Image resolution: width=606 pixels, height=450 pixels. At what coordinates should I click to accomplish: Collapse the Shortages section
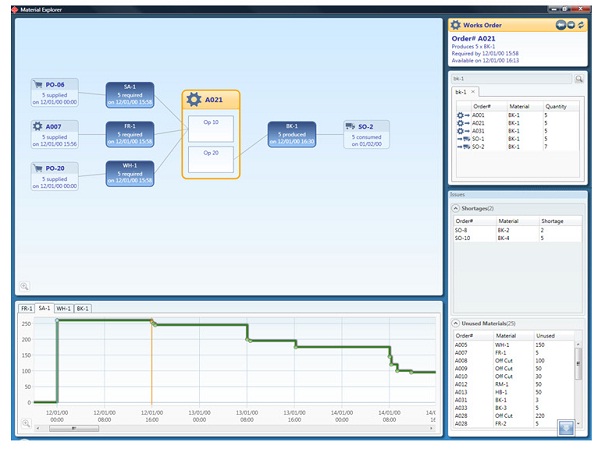point(457,207)
